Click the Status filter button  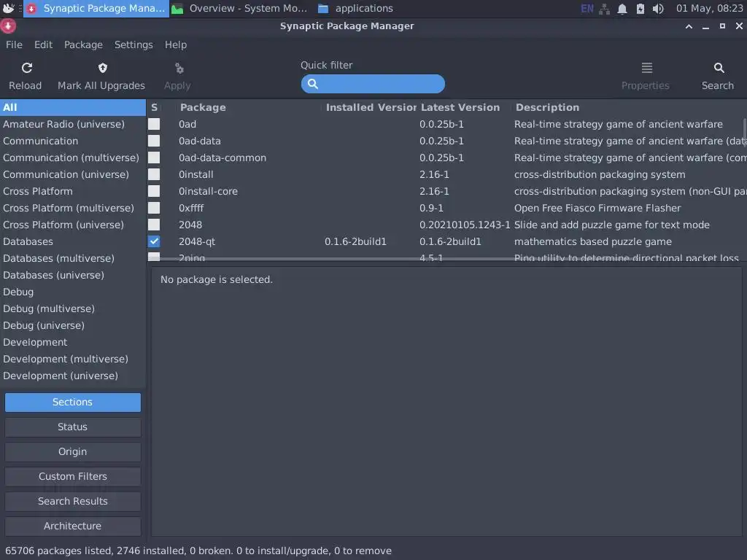[x=72, y=427]
